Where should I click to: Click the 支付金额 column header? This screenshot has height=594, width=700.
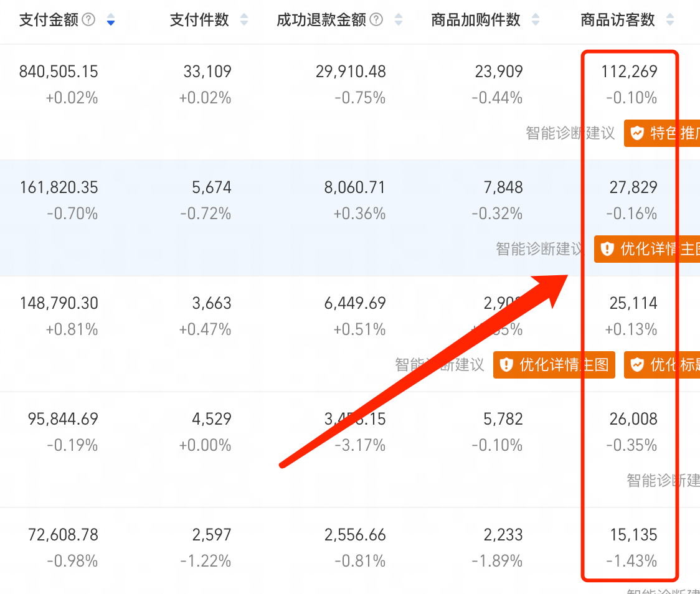click(49, 20)
